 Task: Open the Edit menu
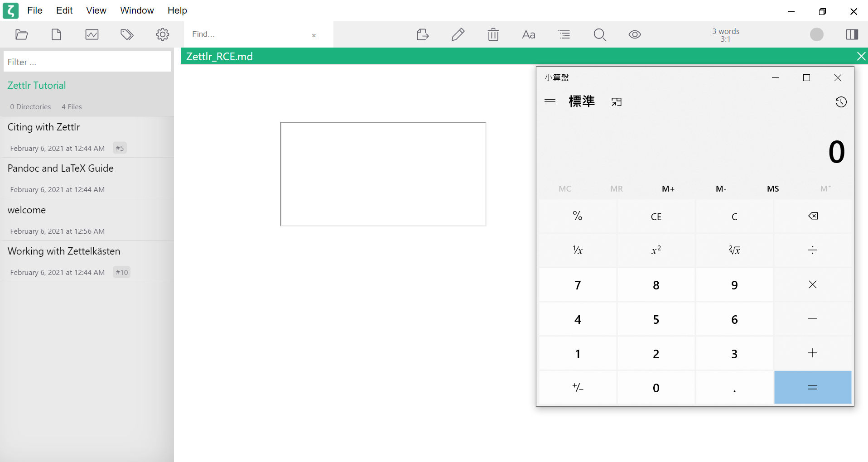coord(64,10)
